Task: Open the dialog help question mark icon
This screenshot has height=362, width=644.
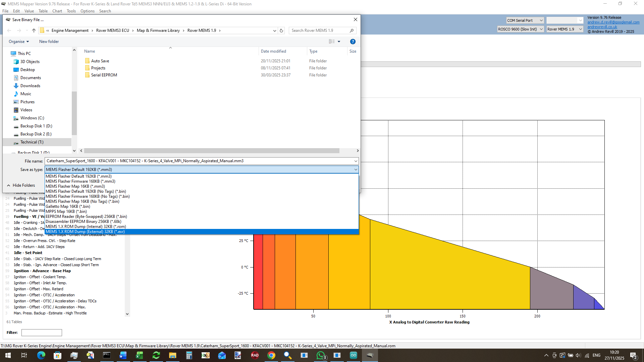Action: (x=353, y=42)
